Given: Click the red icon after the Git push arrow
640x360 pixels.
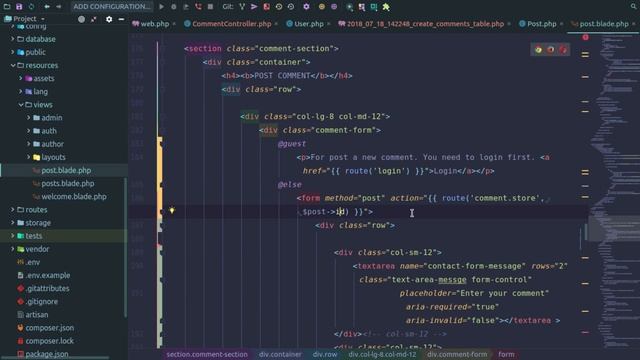Looking at the screenshot, I should point(267,7).
